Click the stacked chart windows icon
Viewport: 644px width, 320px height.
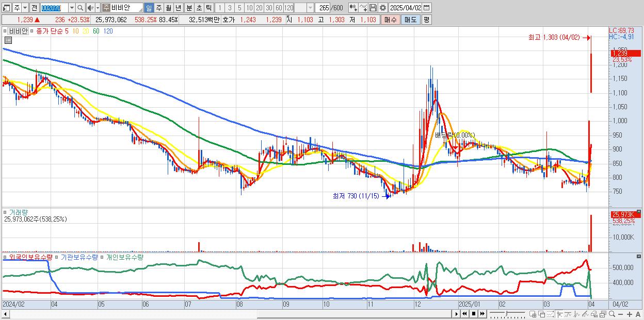pos(603,314)
